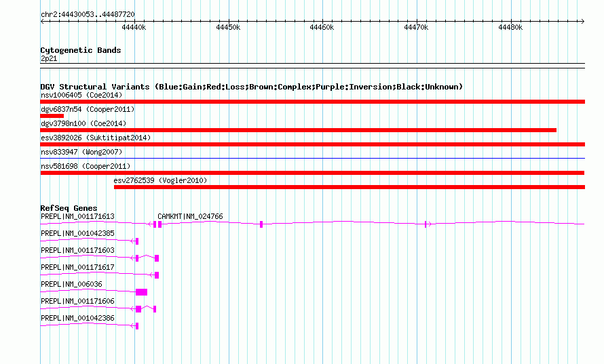Click the red bar under esv3892026

(312, 144)
